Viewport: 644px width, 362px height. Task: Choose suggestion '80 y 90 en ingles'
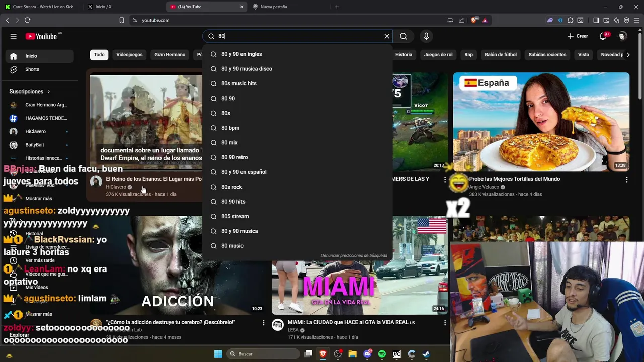click(297, 54)
